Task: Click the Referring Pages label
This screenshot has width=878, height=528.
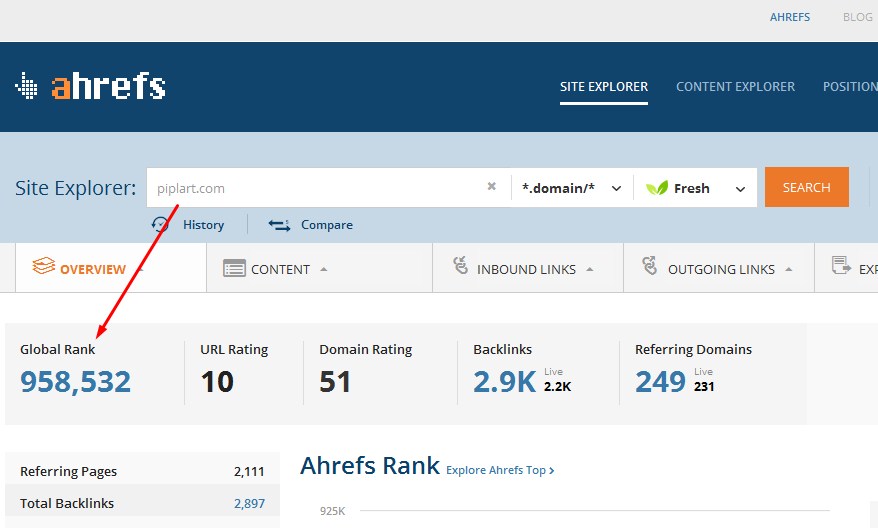Action: [68, 471]
